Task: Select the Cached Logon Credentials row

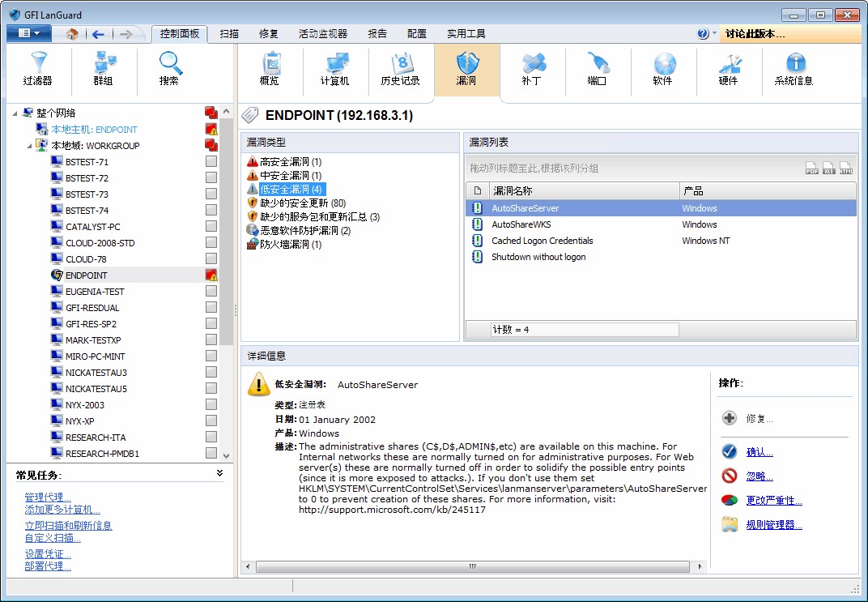Action: coord(661,241)
